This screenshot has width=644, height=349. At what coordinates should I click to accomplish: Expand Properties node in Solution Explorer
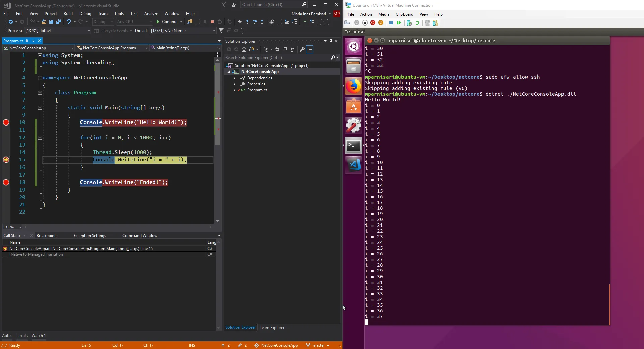[234, 84]
